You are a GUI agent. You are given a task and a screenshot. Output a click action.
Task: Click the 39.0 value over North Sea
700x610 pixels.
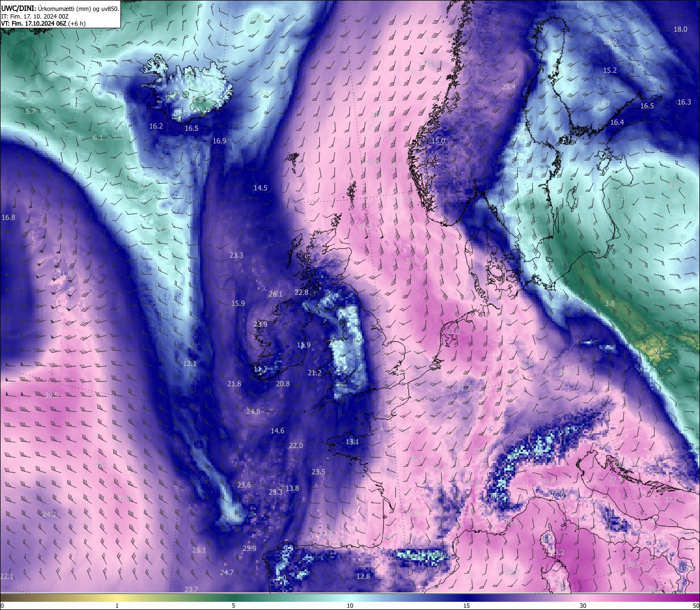click(412, 261)
